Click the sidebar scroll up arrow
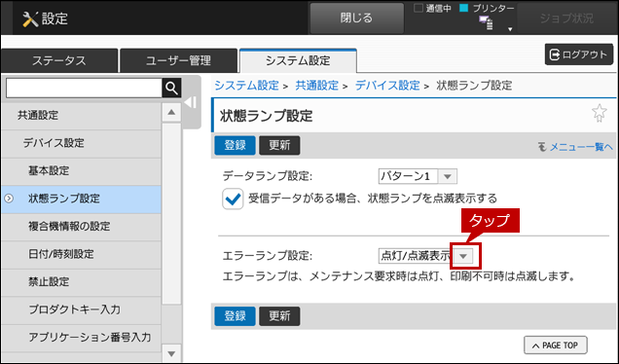This screenshot has height=364, width=619. point(171,113)
